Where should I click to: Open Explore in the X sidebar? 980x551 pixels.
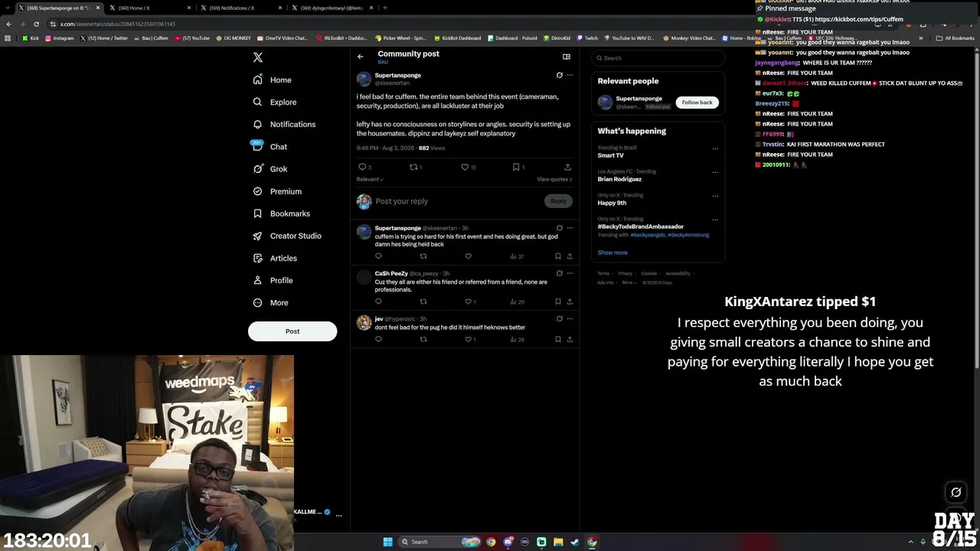[x=275, y=102]
